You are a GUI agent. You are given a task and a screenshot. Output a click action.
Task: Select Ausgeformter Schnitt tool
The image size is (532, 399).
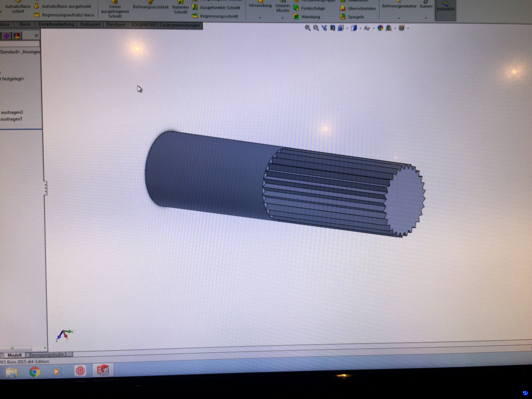[x=216, y=8]
